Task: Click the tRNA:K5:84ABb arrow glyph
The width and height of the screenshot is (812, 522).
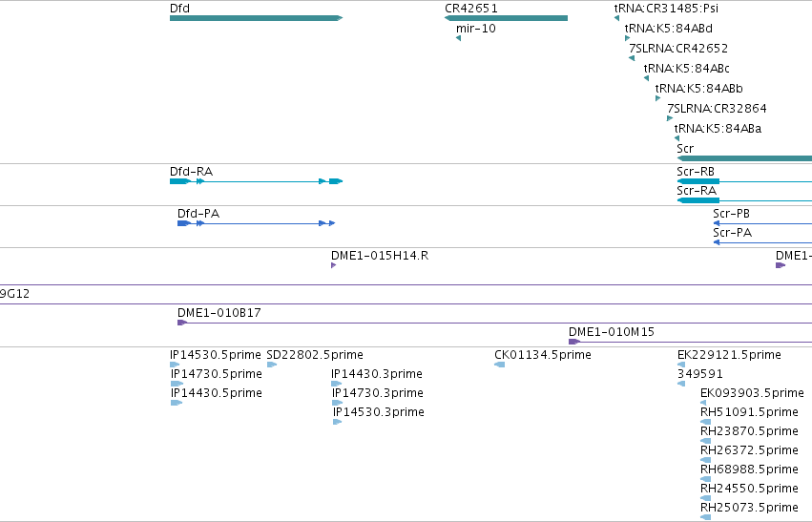Action: [657, 98]
